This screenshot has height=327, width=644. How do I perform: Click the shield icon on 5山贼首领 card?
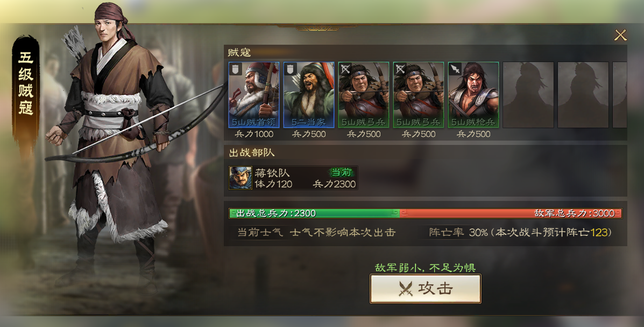(235, 69)
